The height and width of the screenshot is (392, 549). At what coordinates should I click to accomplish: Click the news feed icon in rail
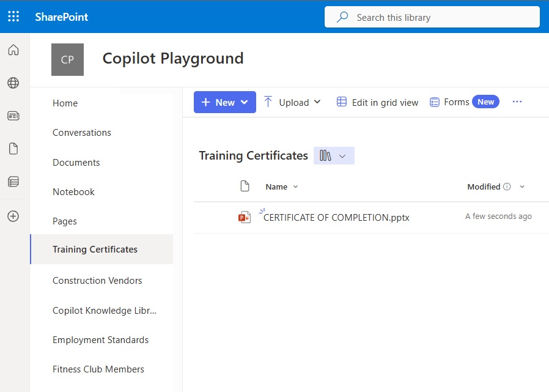13,116
